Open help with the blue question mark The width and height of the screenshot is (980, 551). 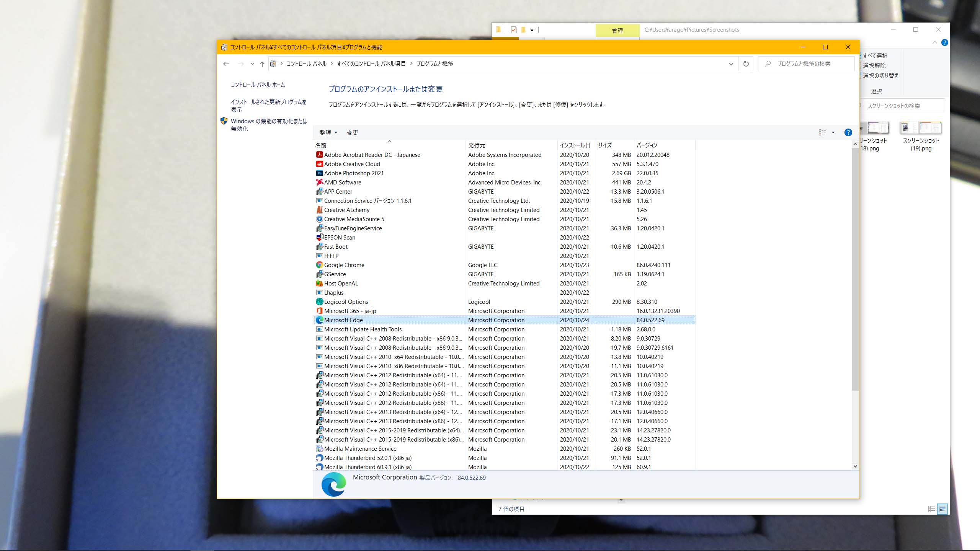(x=848, y=132)
